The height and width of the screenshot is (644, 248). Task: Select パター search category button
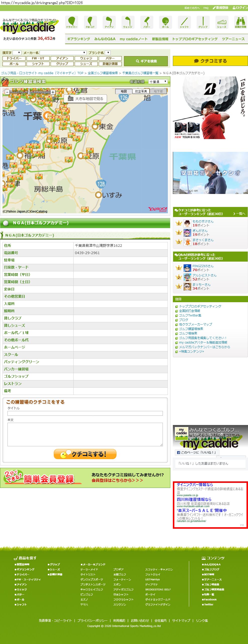coord(110,58)
